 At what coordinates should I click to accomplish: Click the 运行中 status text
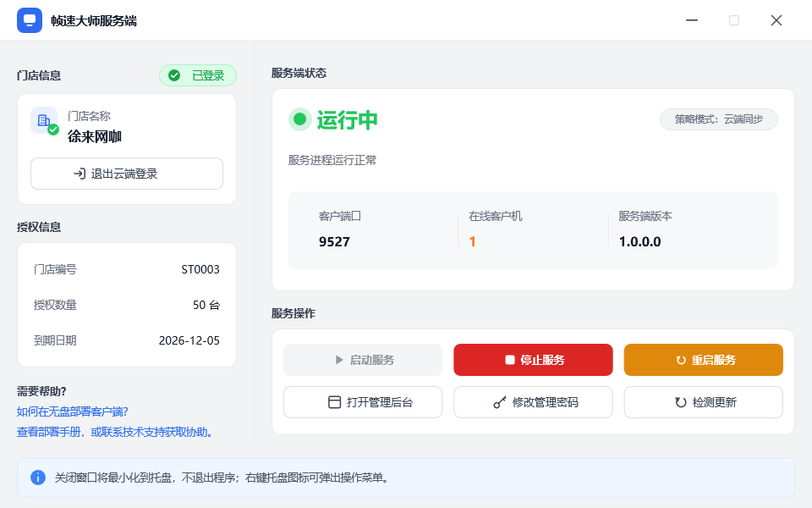(347, 120)
